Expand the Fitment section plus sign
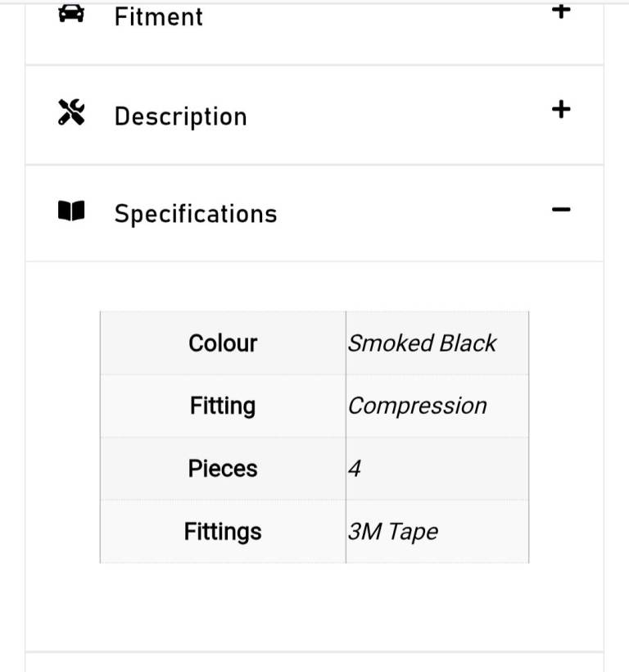629x672 pixels. [x=560, y=11]
